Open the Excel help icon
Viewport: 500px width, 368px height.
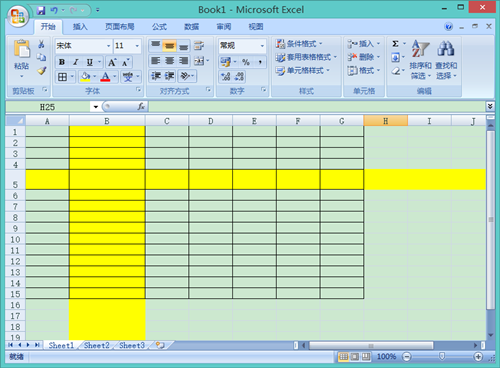pos(449,27)
